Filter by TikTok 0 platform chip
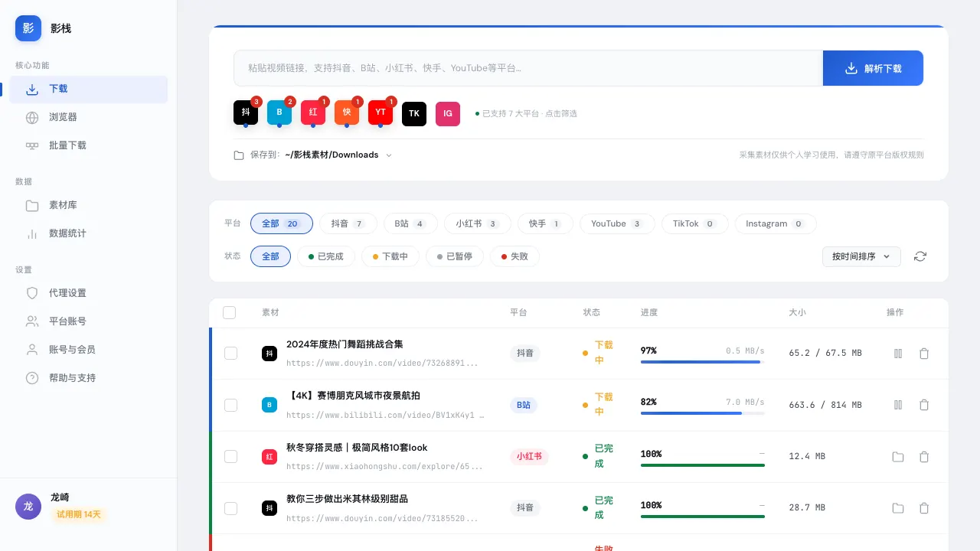The image size is (980, 551). pyautogui.click(x=694, y=223)
